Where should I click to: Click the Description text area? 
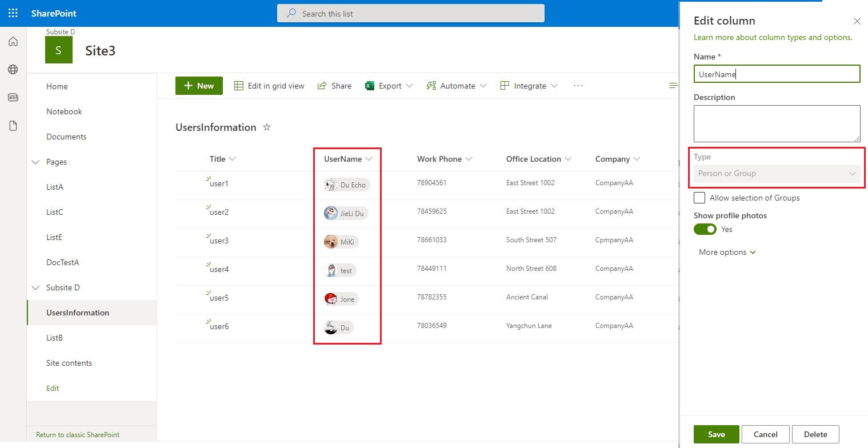pos(777,123)
